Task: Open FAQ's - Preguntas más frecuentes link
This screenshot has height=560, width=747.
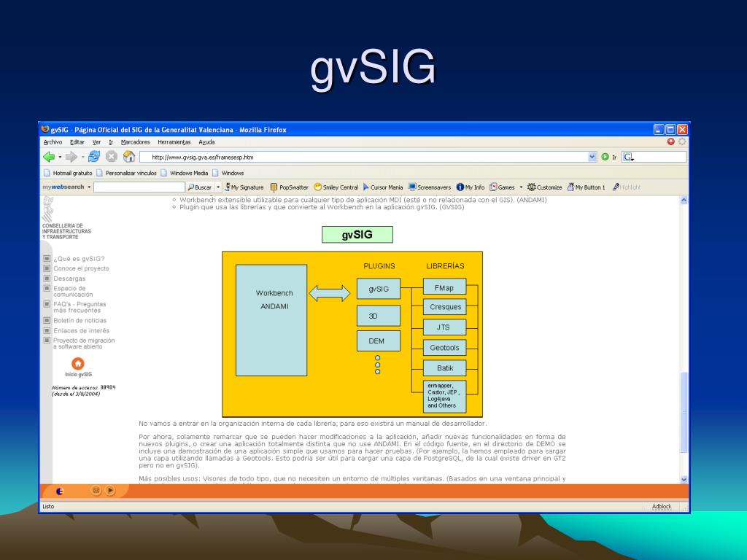Action: (80, 307)
